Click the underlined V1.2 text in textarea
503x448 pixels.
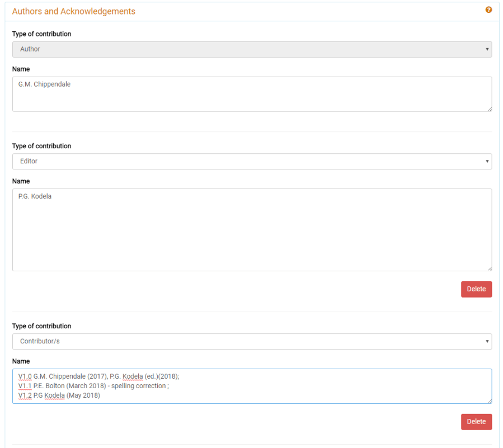(x=25, y=395)
